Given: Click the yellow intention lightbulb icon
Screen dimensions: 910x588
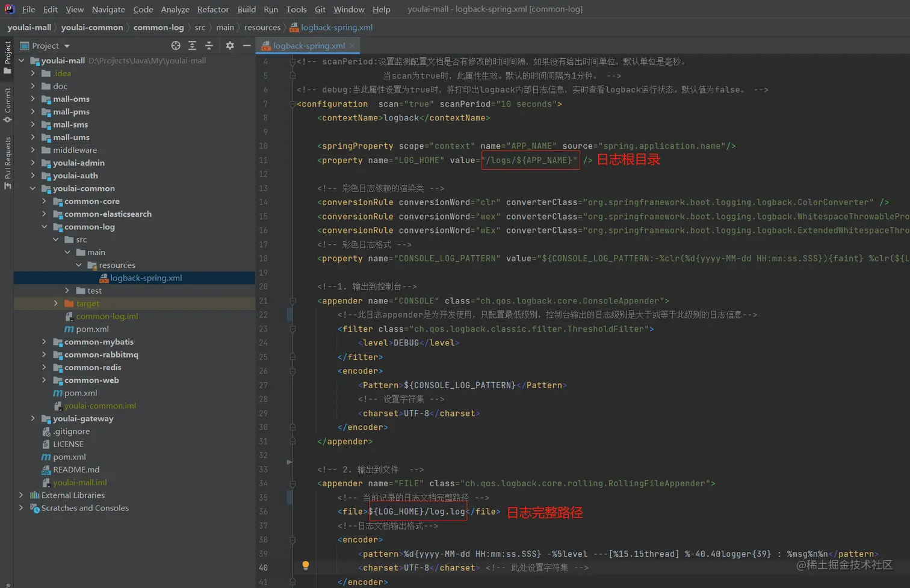Looking at the screenshot, I should pyautogui.click(x=306, y=565).
